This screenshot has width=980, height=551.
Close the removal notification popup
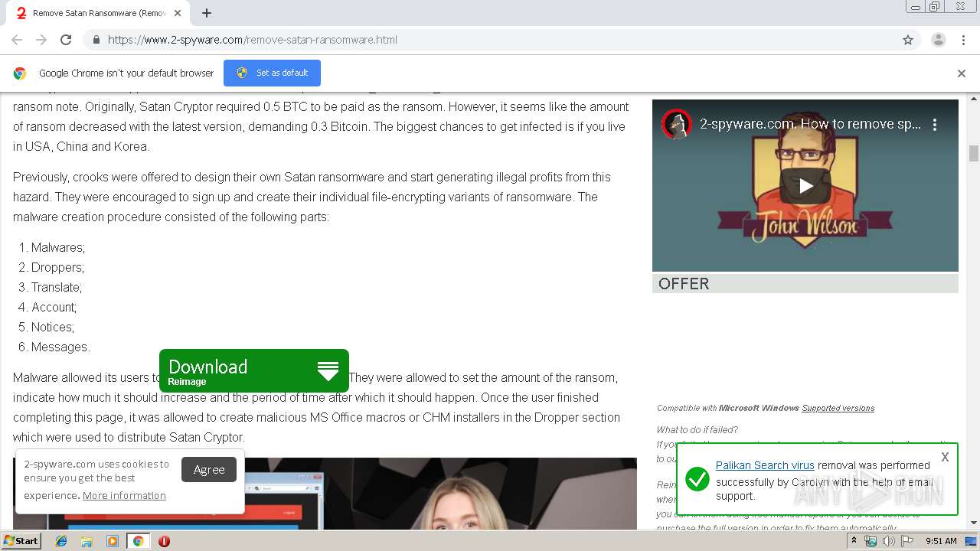pos(945,457)
